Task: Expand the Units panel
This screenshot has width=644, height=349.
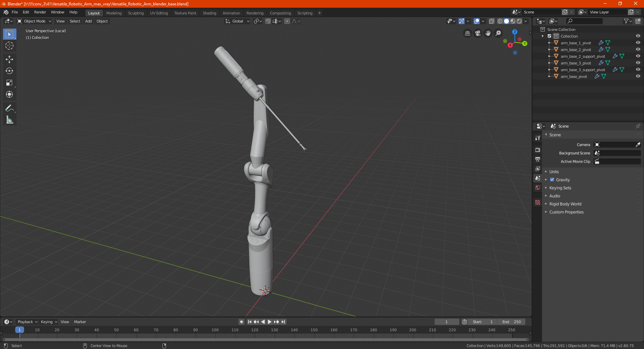Action: (x=554, y=172)
